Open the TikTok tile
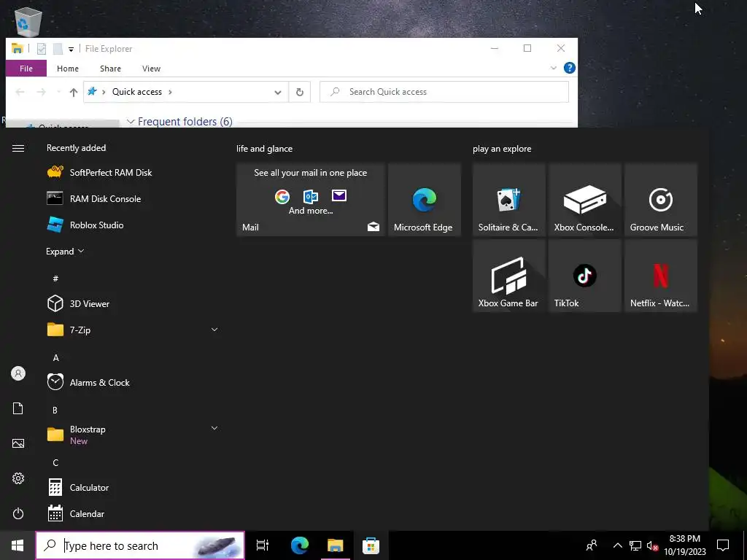Screen dimensions: 747x560 click(584, 276)
